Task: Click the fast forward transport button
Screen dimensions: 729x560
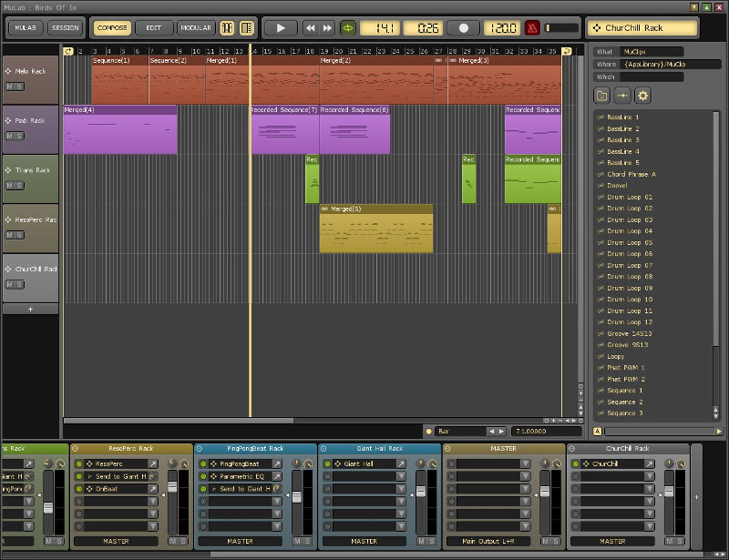Action: 327,28
